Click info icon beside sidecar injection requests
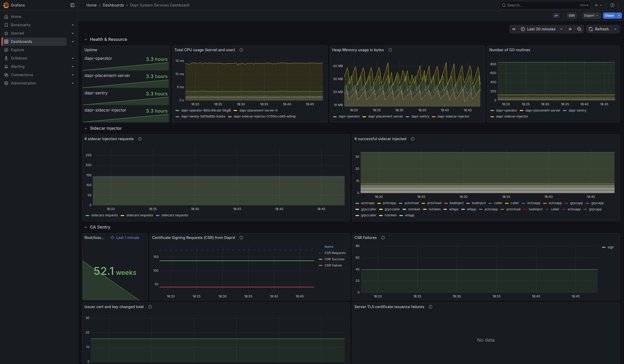 [140, 139]
